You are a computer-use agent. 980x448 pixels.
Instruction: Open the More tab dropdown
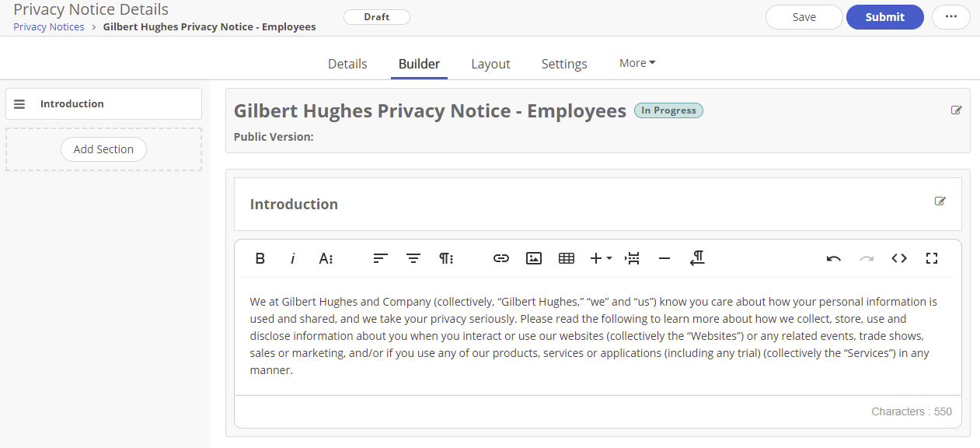click(x=636, y=63)
